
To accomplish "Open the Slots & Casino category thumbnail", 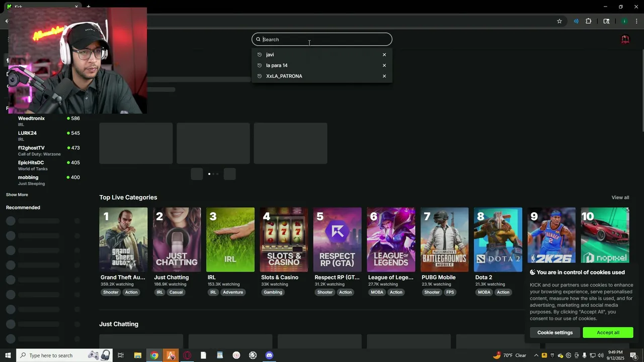I will [x=284, y=240].
